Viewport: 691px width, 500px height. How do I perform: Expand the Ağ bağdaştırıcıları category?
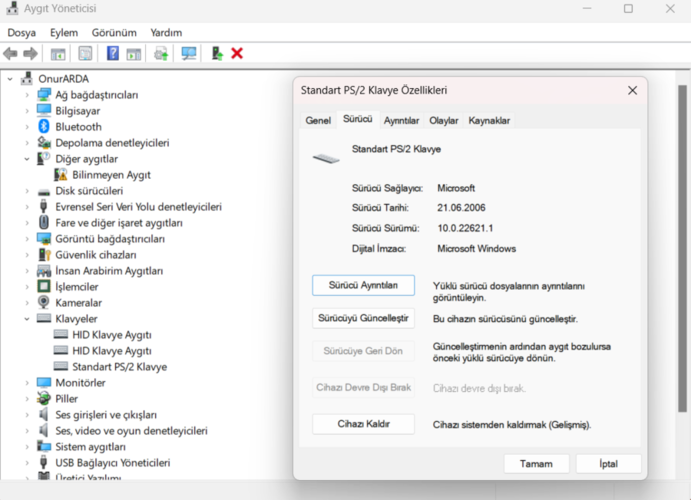pyautogui.click(x=27, y=95)
